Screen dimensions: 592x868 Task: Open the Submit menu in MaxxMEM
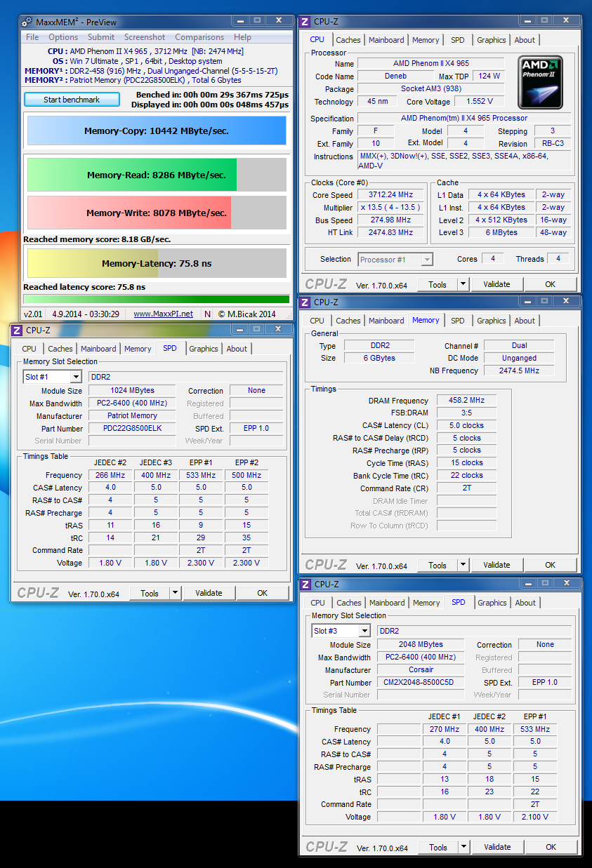pyautogui.click(x=101, y=37)
